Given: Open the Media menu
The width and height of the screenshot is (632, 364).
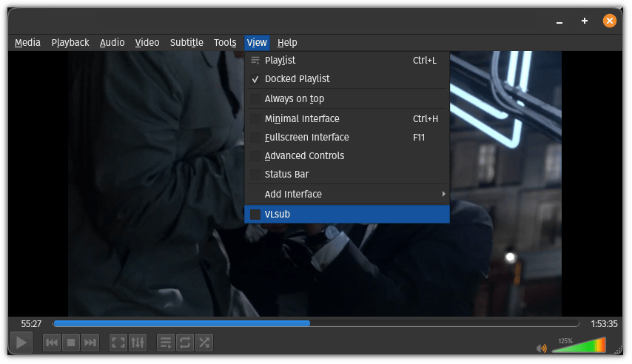Looking at the screenshot, I should point(27,43).
